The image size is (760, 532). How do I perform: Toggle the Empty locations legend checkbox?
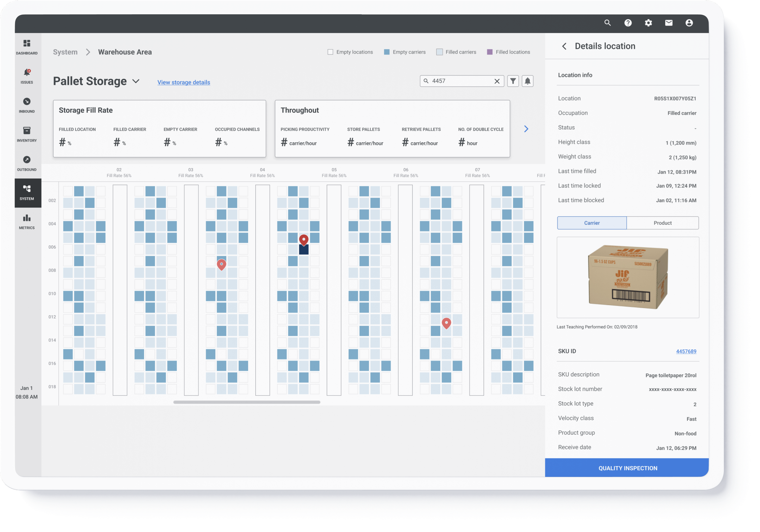[330, 52]
